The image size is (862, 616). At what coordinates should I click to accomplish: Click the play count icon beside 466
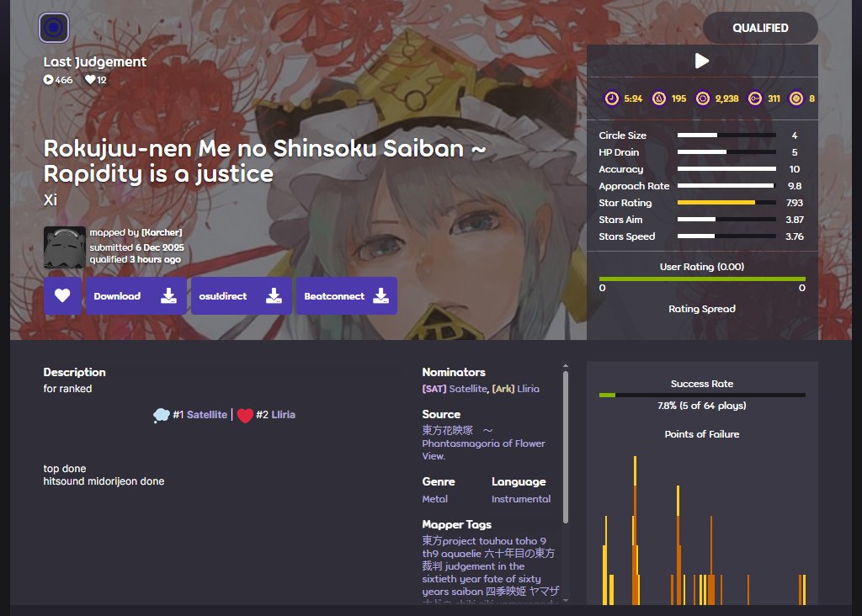tap(48, 80)
